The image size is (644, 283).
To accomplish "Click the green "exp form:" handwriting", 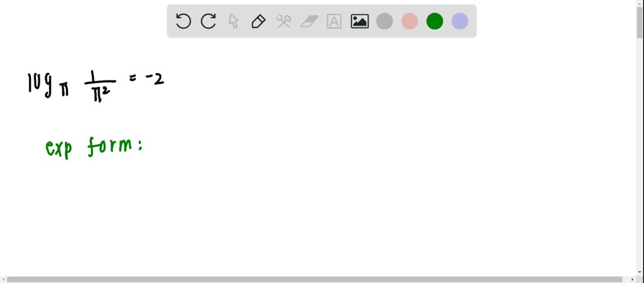I will click(x=94, y=147).
